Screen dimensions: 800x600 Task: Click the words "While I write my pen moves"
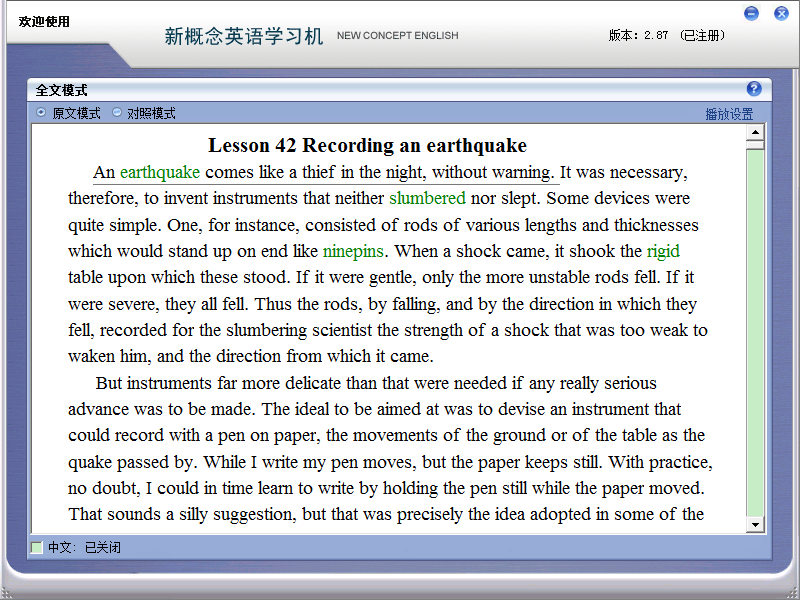(x=310, y=462)
